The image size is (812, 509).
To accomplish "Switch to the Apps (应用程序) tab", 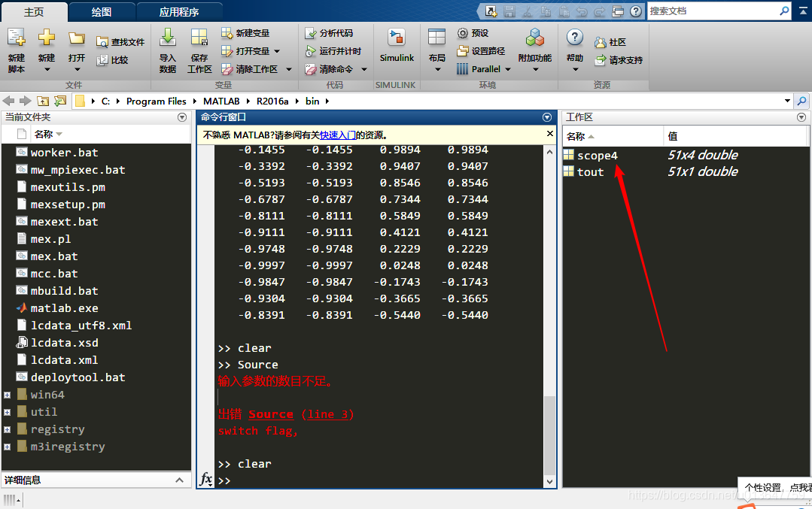I will point(179,12).
